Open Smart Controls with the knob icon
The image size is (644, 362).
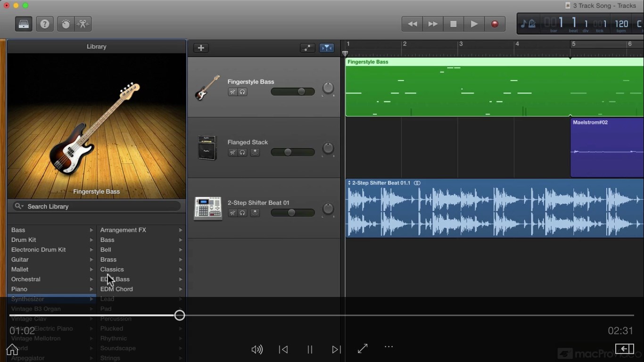[x=65, y=24]
